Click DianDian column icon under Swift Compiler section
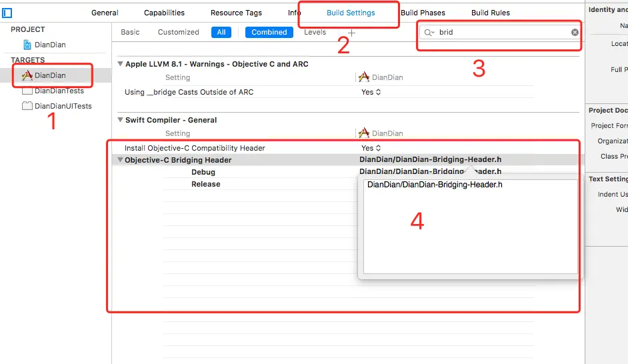Viewport: 628px width, 364px height. [x=363, y=133]
